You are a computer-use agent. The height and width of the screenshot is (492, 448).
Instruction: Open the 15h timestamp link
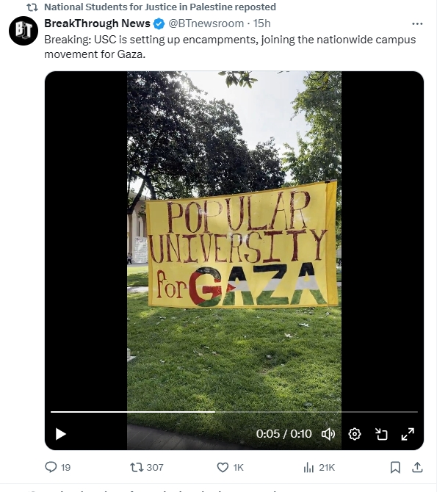[x=262, y=23]
